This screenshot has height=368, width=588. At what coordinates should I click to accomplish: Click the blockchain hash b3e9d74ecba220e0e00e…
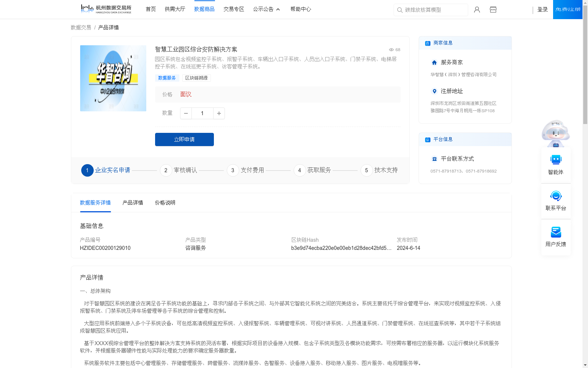coord(341,248)
